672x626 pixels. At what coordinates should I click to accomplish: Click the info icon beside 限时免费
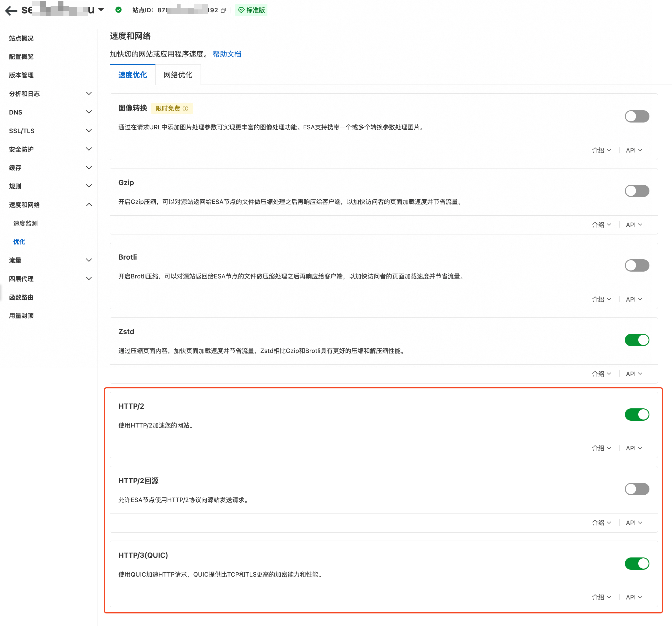[x=185, y=109]
